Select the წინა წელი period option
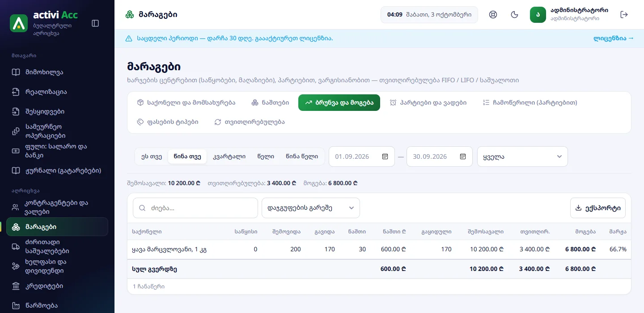The height and width of the screenshot is (313, 644). click(x=302, y=156)
